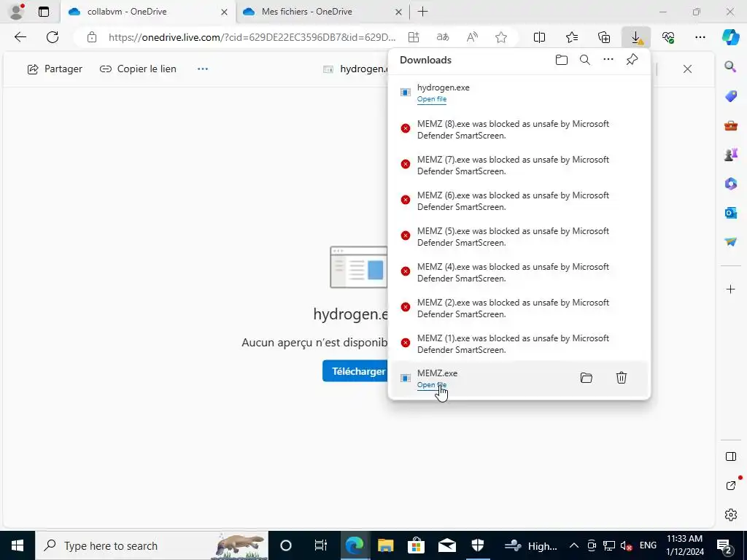Search downloads with magnifier icon
The image size is (747, 560).
pyautogui.click(x=584, y=60)
